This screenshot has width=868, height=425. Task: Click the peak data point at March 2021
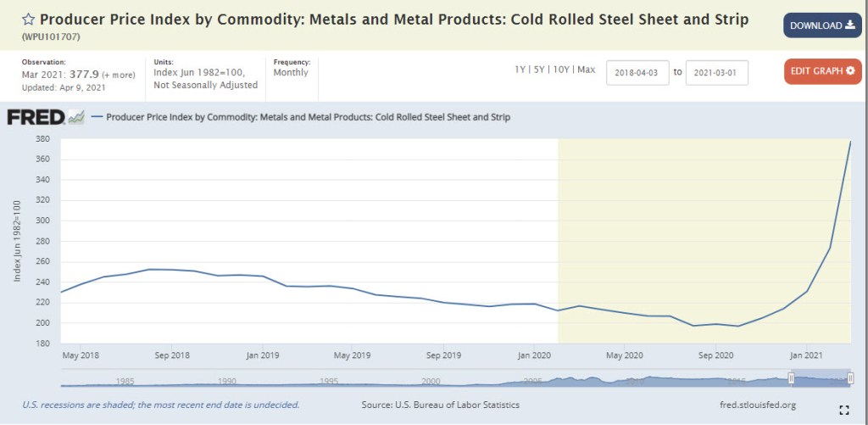point(850,142)
